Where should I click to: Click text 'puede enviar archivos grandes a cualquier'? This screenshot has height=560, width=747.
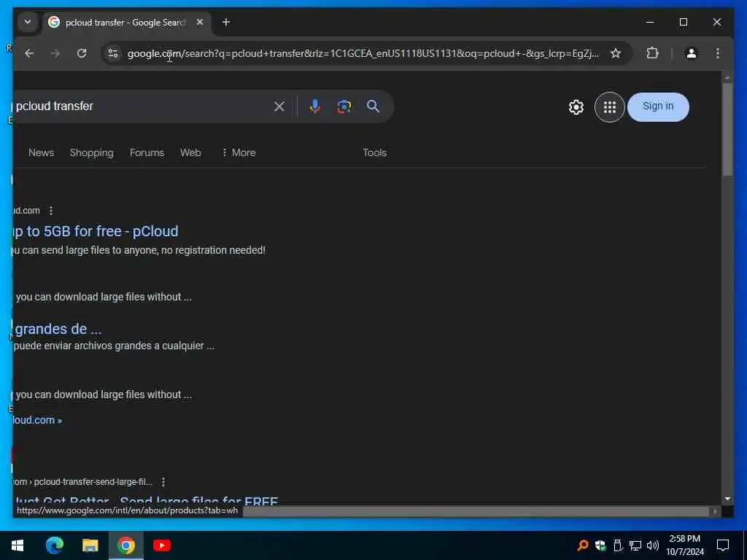(x=109, y=346)
